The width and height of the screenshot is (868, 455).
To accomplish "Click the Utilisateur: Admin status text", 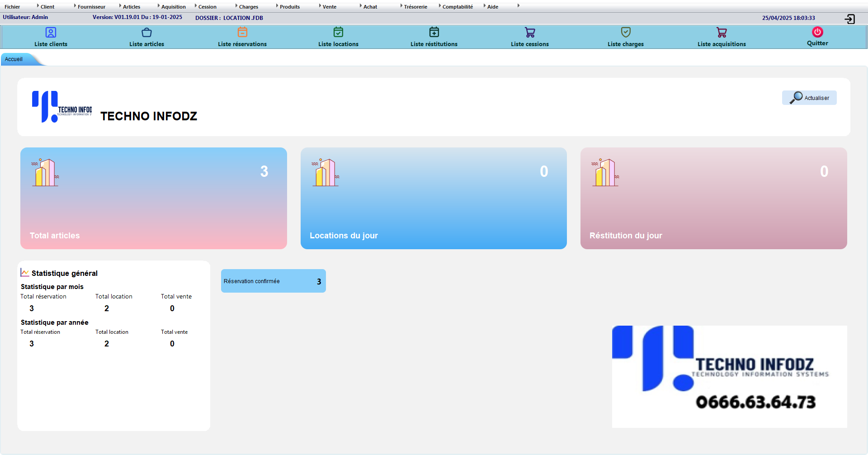I will (x=25, y=17).
